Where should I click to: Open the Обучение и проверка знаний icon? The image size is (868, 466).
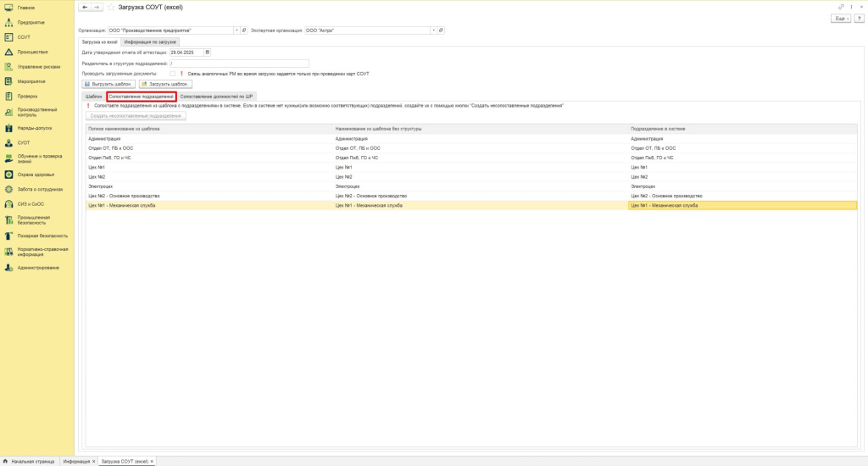(x=8, y=158)
